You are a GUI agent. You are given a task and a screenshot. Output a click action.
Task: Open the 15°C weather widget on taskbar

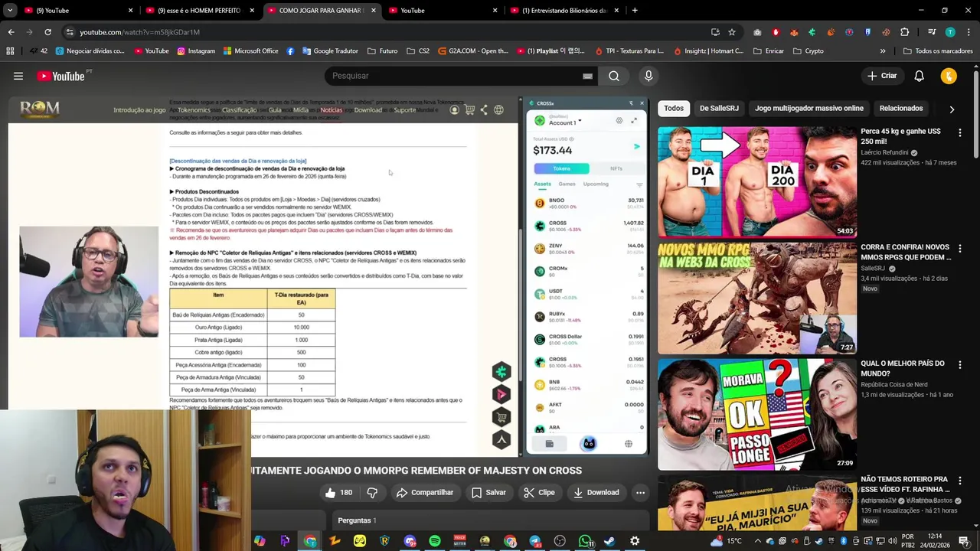(x=727, y=541)
